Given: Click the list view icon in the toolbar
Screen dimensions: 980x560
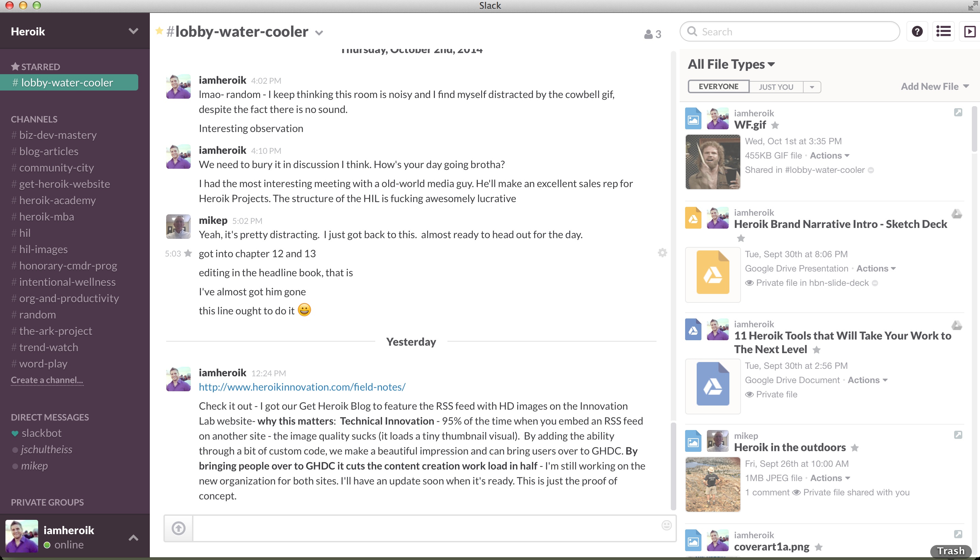Looking at the screenshot, I should (x=943, y=31).
